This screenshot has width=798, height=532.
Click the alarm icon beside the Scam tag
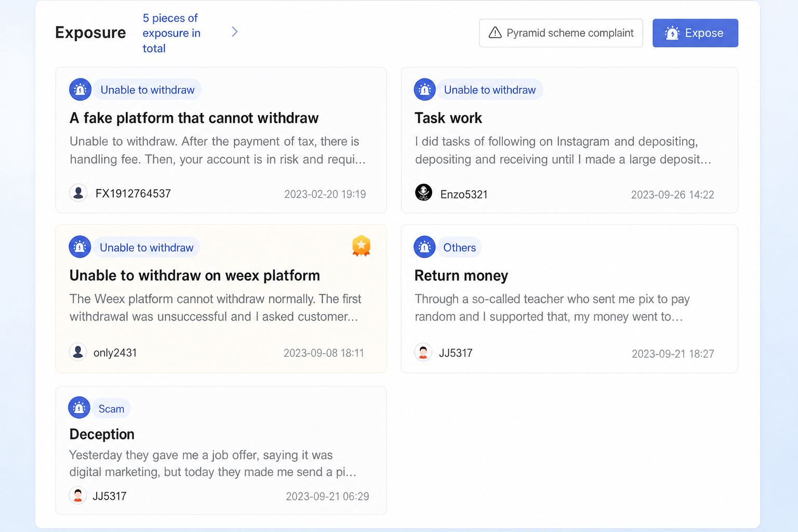(x=79, y=408)
